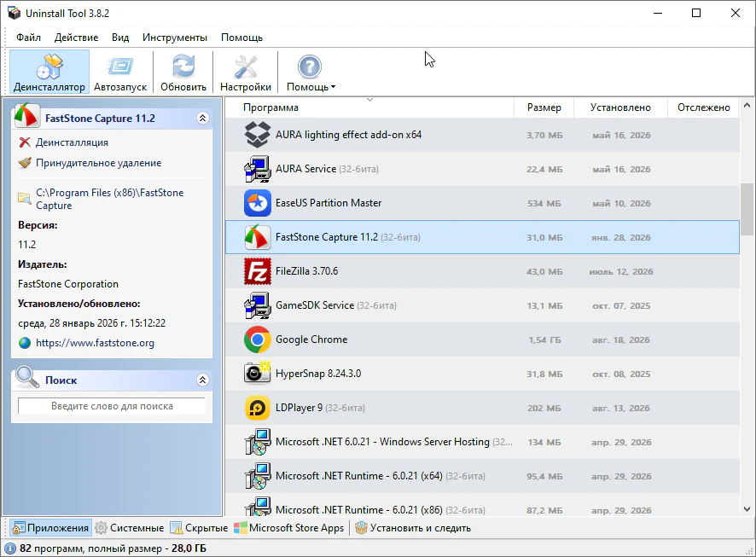
Task: Select the Microsoft .NET Runtime 6.0.21 (x86) row
Action: pos(482,505)
